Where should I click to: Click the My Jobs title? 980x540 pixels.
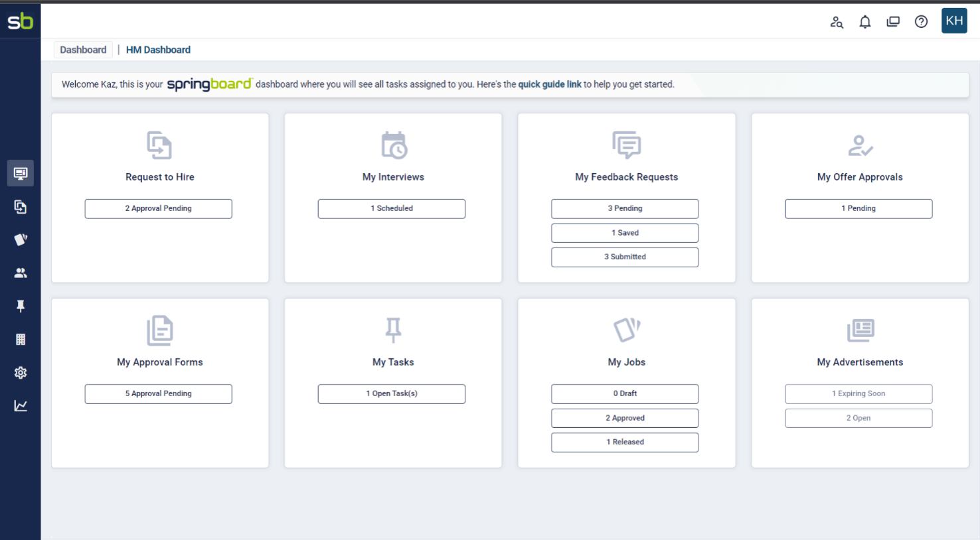627,362
